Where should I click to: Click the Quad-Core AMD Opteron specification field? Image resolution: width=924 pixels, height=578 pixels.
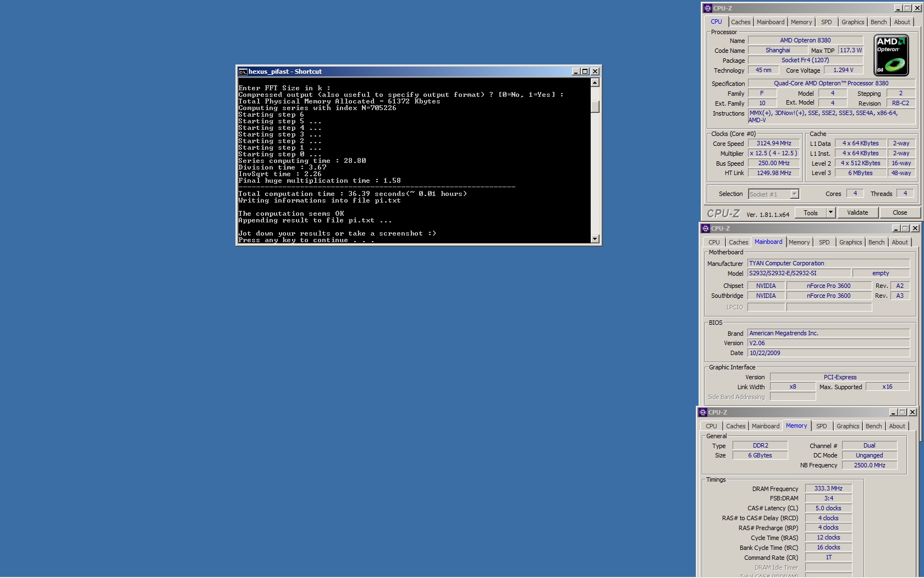pos(831,83)
